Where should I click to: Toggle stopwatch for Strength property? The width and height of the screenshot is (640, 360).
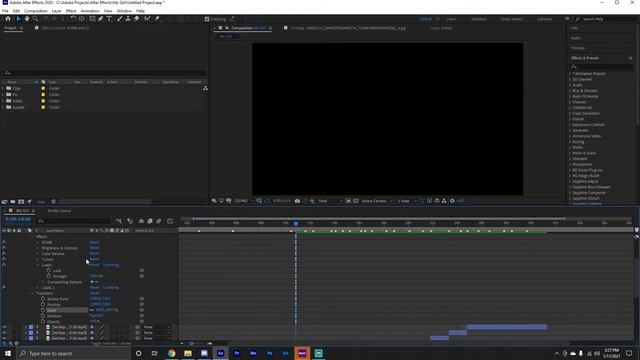point(49,276)
